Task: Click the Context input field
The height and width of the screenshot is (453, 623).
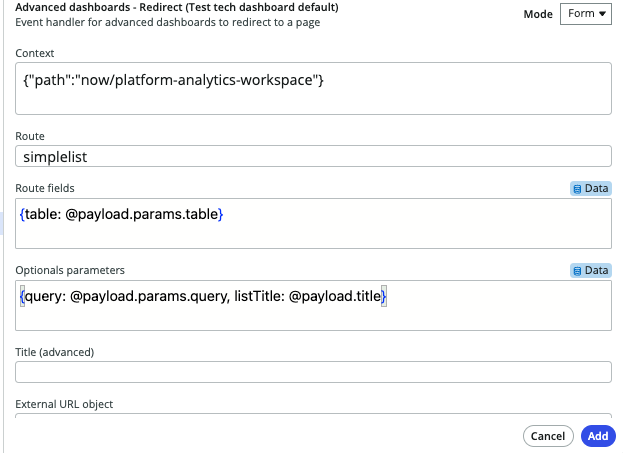Action: (x=313, y=88)
